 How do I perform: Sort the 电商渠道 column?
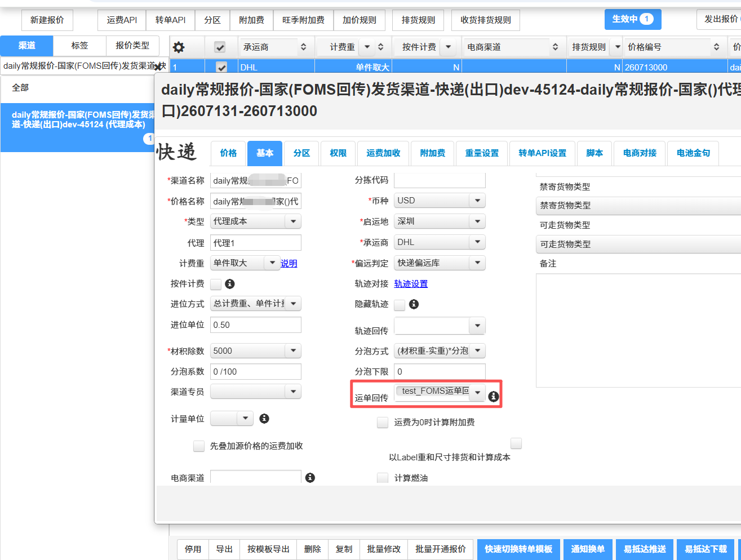(x=555, y=47)
